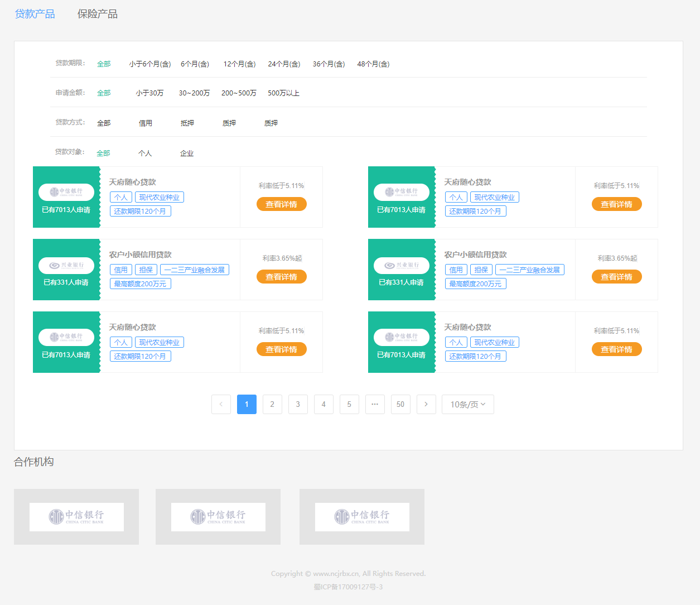Click the middle partner bank logo thumbnail
This screenshot has width=700, height=605.
point(218,517)
